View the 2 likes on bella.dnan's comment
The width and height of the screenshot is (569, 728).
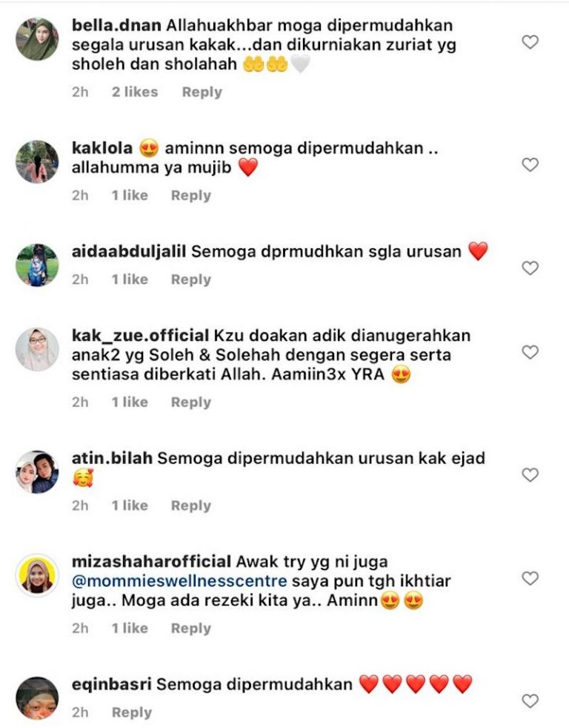[135, 92]
